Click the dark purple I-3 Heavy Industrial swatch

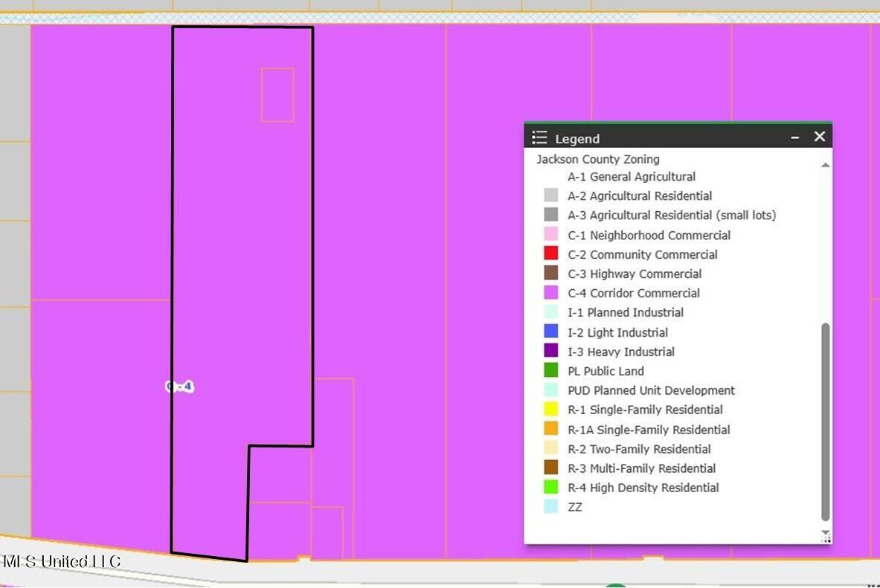pos(551,352)
